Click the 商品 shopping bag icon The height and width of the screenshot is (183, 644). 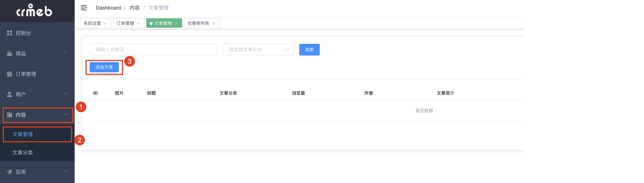tap(10, 54)
